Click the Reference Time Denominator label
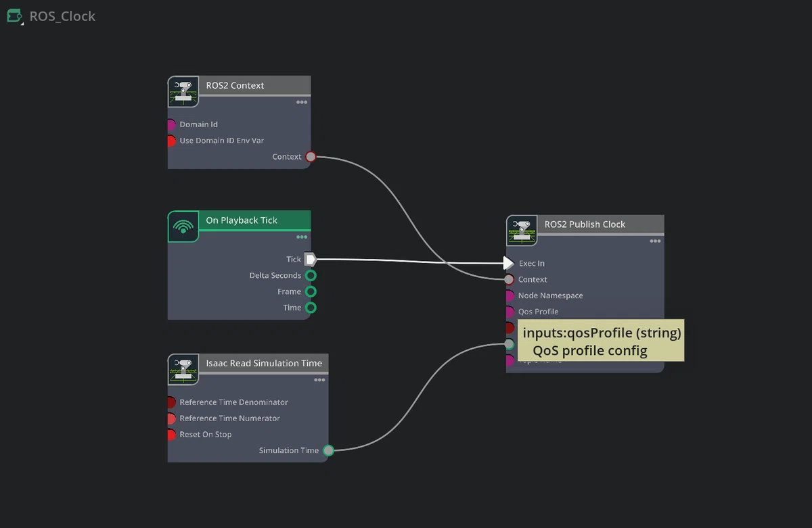 click(234, 402)
